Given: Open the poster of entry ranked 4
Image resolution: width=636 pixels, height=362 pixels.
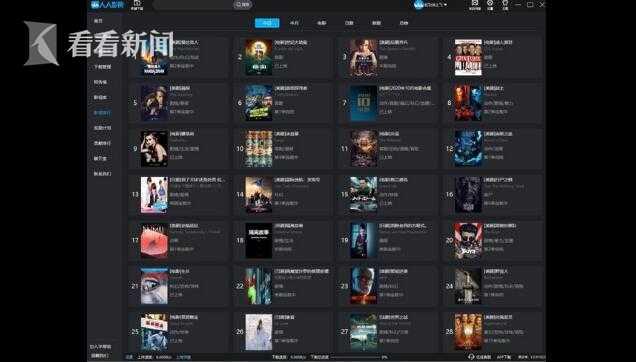Looking at the screenshot, I should click(468, 57).
